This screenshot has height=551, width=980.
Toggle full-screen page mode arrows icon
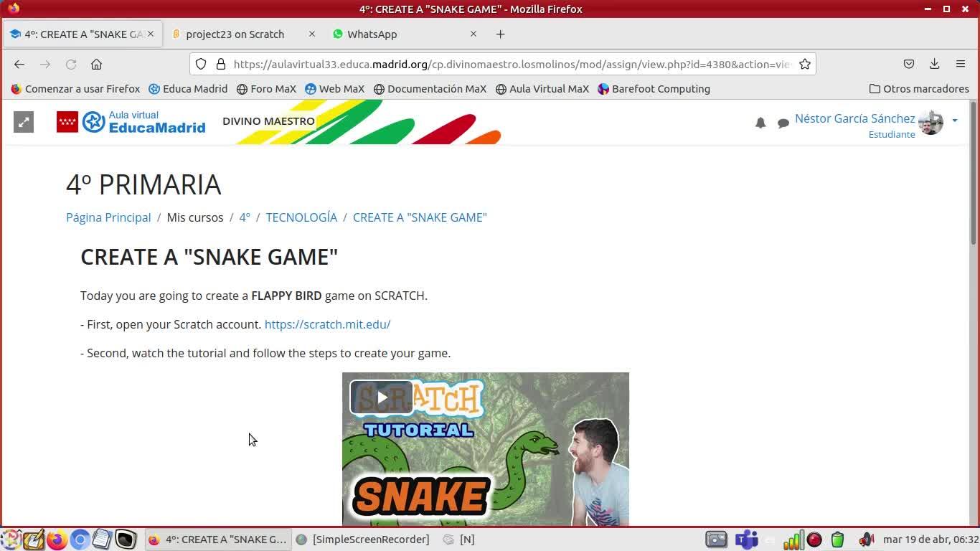tap(24, 123)
